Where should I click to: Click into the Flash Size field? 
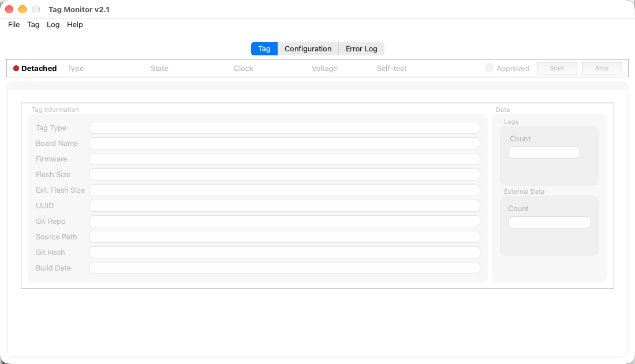tap(284, 175)
